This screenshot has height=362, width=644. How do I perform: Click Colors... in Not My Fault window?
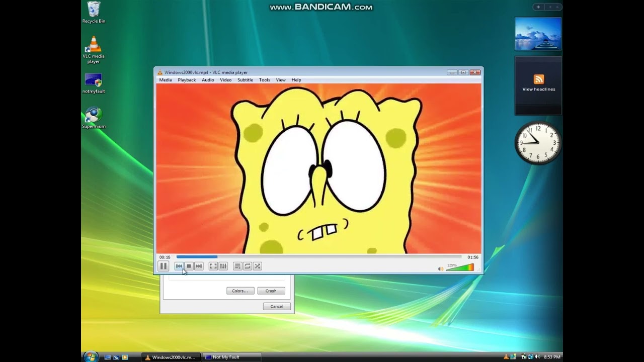(240, 291)
